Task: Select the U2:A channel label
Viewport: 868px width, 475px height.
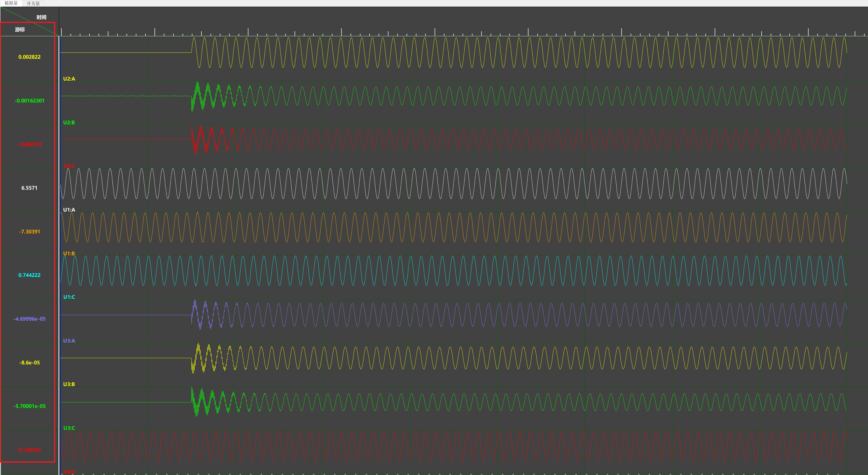Action: tap(69, 79)
